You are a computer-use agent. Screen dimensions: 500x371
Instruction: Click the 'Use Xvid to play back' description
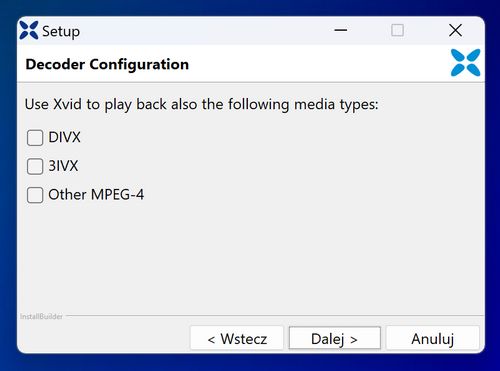click(202, 105)
